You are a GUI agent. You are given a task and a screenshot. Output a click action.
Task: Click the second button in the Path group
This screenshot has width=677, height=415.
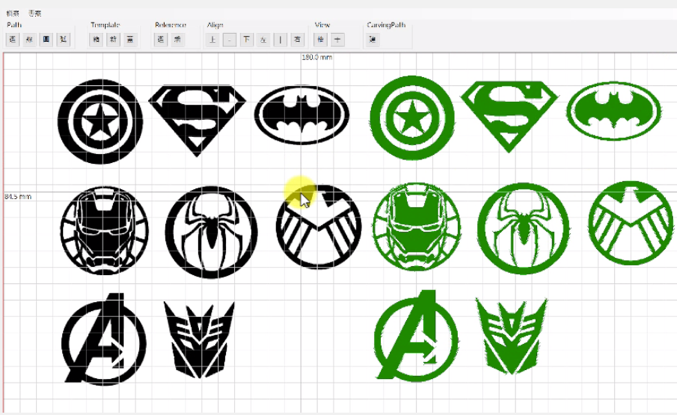29,40
